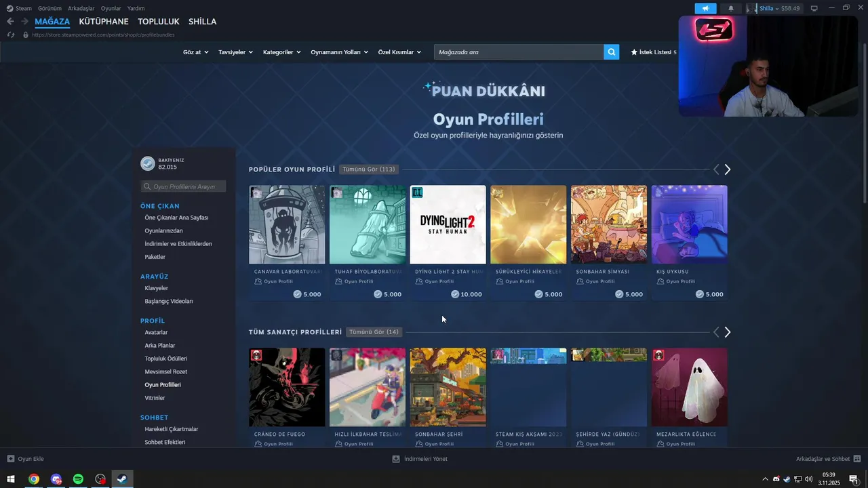Viewport: 868px width, 488px height.
Task: Click the star İstek Listesi icon
Action: (x=634, y=52)
